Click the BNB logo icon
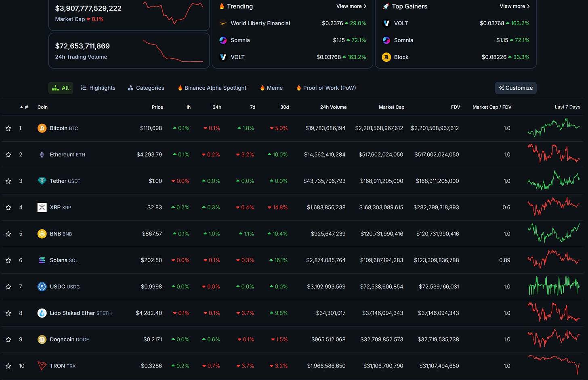 [42, 234]
